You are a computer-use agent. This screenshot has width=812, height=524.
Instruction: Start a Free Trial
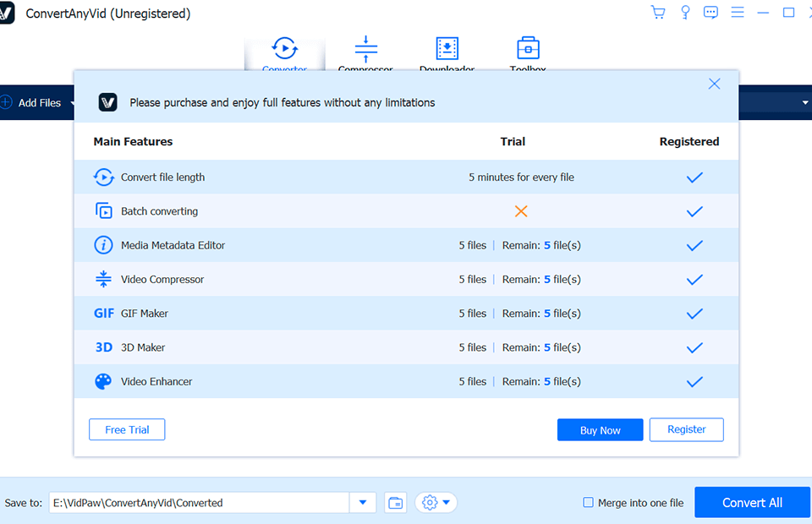[x=126, y=429]
